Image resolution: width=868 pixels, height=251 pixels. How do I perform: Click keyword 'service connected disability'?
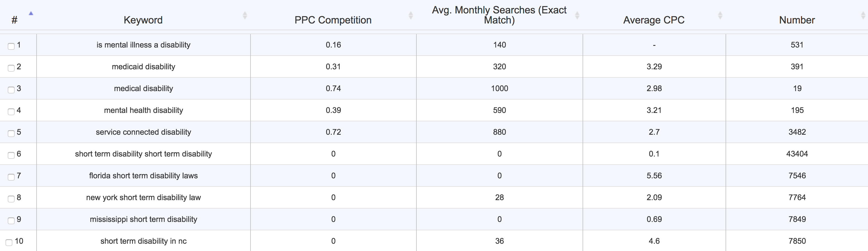143,132
